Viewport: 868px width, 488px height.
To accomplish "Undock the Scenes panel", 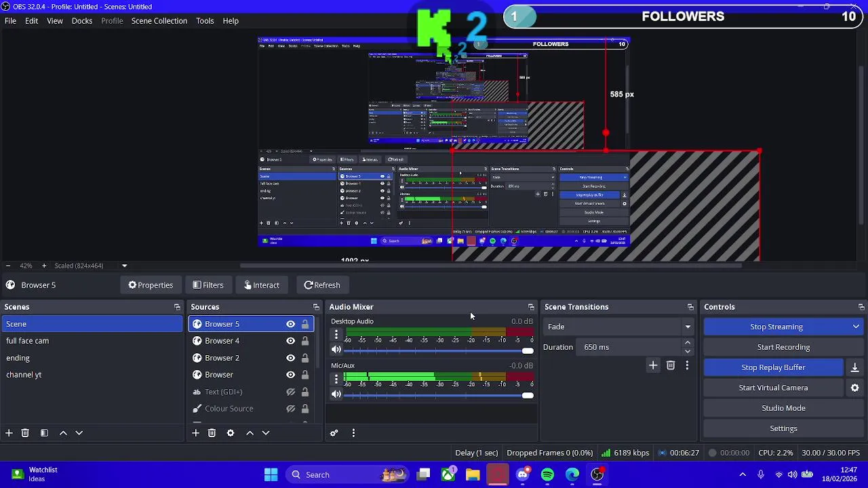I will 177,307.
